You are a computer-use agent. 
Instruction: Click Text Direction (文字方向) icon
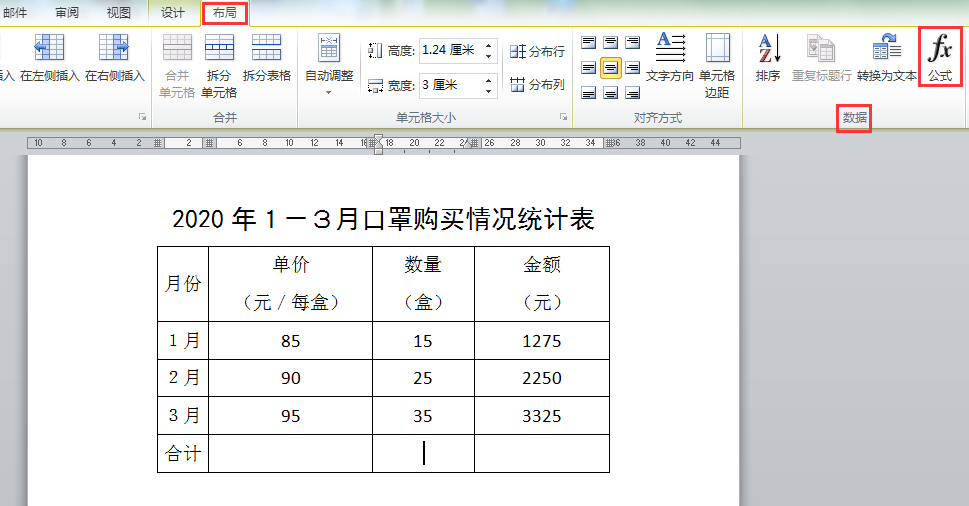671,48
